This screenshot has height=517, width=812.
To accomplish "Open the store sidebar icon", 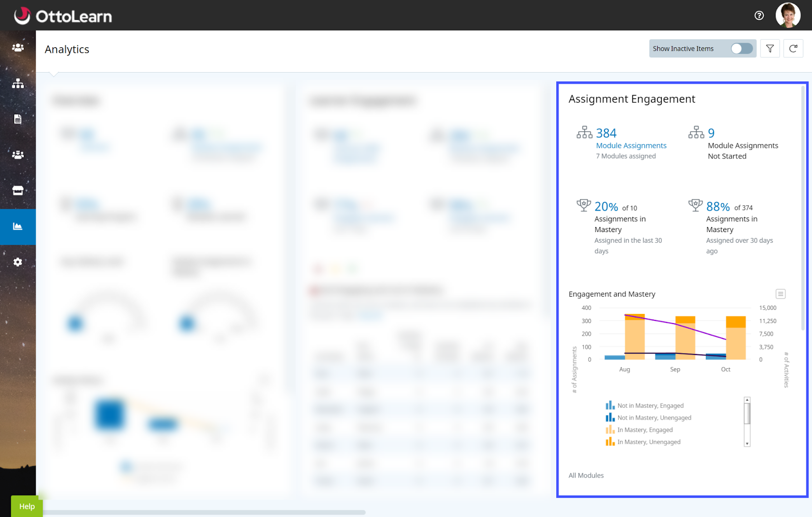I will pyautogui.click(x=18, y=190).
